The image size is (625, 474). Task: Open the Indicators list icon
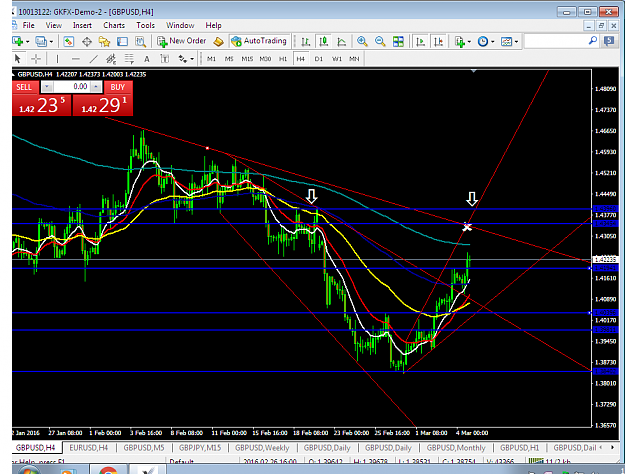click(x=460, y=41)
